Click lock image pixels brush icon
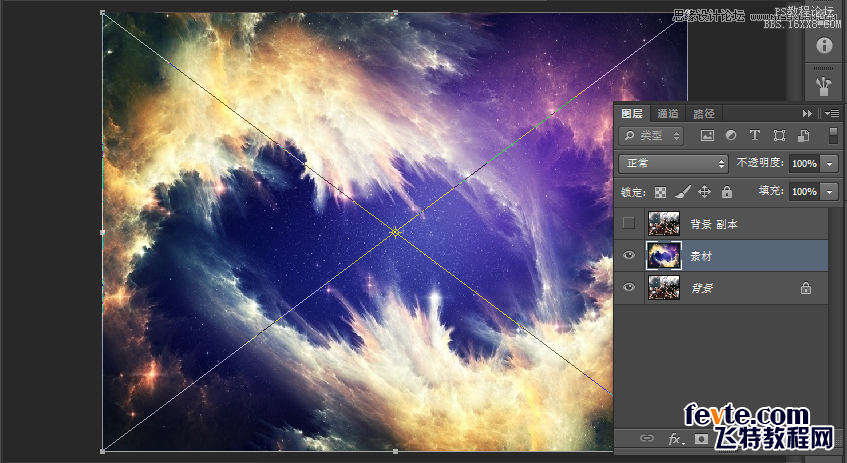 click(x=683, y=191)
